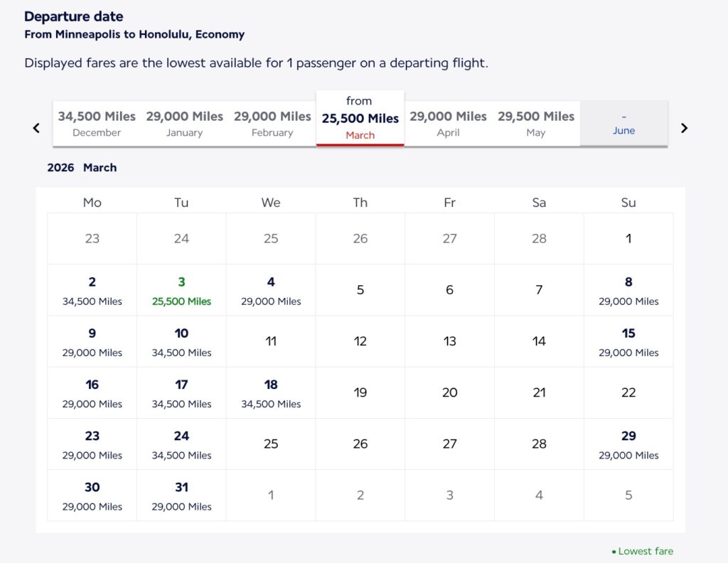Select the December tab showing 34,500 Miles
The width and height of the screenshot is (728, 563).
click(95, 123)
